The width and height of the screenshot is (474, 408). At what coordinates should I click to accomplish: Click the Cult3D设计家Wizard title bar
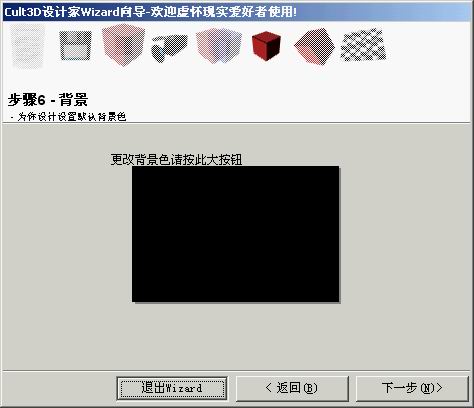click(237, 12)
